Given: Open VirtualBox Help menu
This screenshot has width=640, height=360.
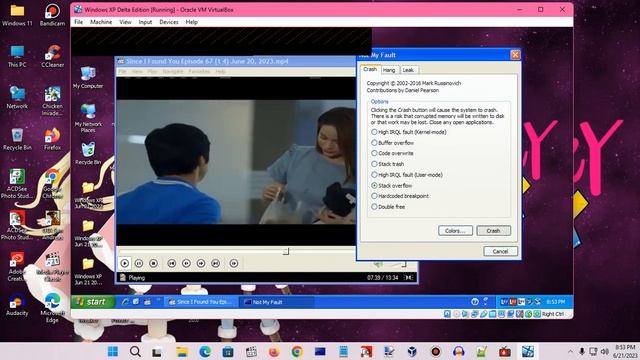Looking at the screenshot, I should [191, 22].
